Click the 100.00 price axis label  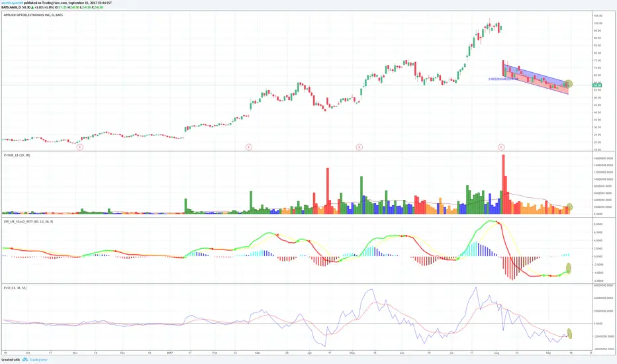598,23
